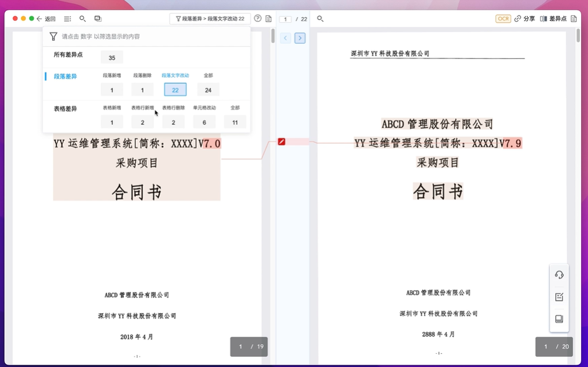Click the 段落文字改动 label in filter popup
588x367 pixels.
point(175,75)
